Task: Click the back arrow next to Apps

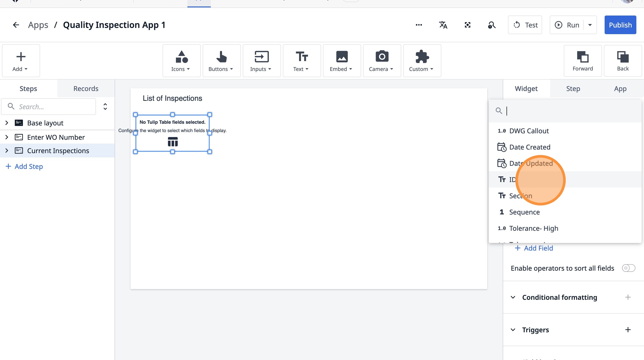Action: [16, 25]
